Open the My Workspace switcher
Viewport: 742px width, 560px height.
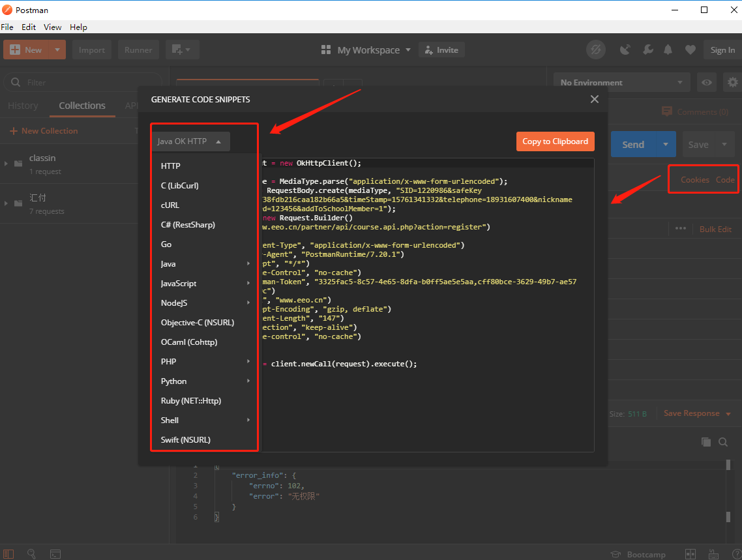tap(366, 50)
